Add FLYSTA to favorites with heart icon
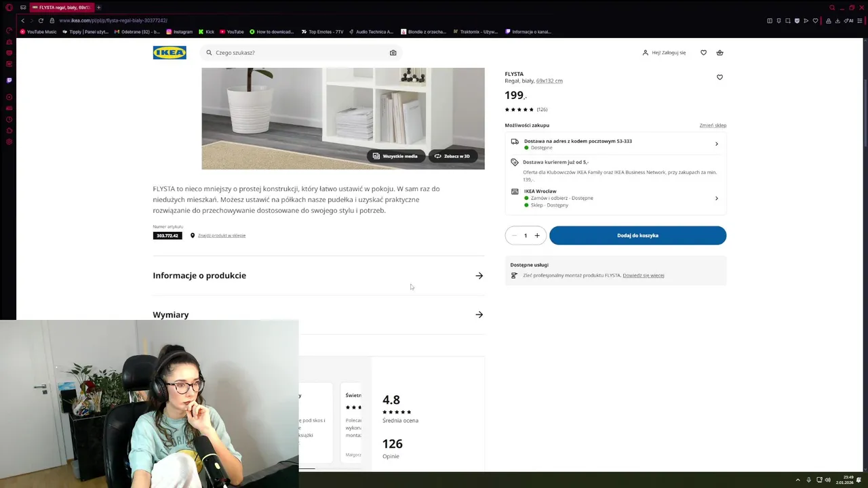The width and height of the screenshot is (868, 488). [719, 77]
